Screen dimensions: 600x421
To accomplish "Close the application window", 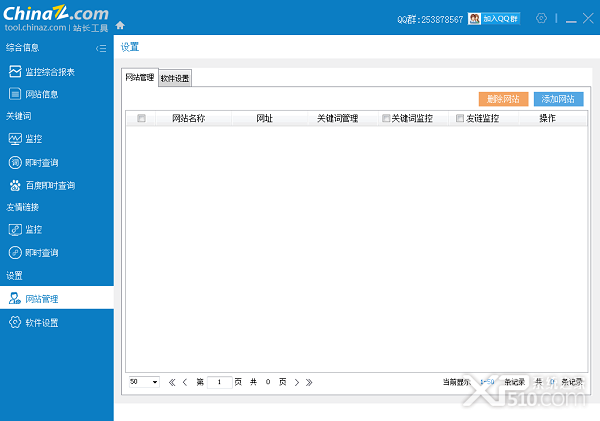I will coord(588,18).
